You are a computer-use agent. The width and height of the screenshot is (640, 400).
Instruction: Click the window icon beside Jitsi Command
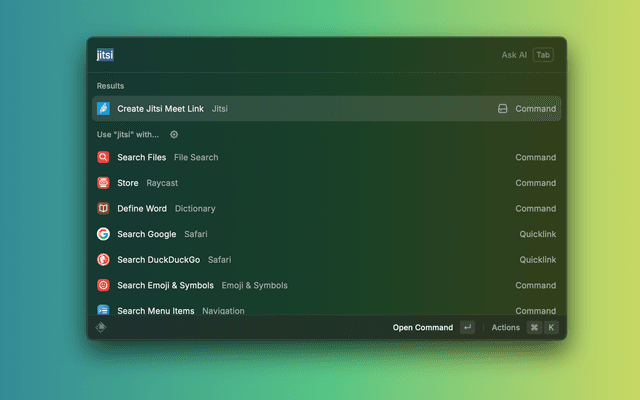point(503,108)
